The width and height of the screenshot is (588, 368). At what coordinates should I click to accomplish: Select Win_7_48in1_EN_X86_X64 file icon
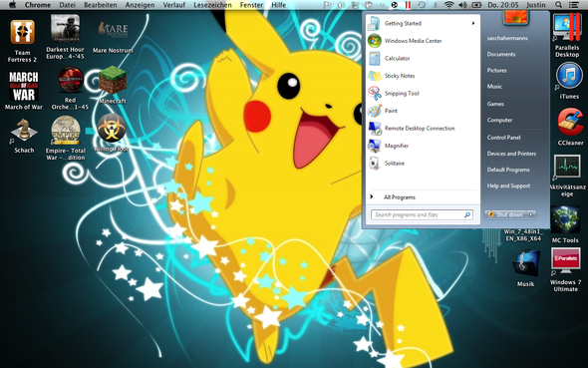523,234
